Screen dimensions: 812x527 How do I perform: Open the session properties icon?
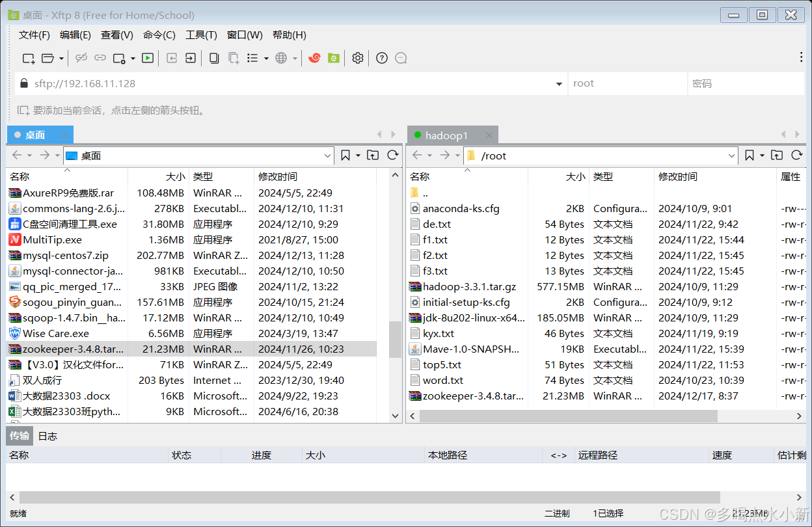[119, 58]
